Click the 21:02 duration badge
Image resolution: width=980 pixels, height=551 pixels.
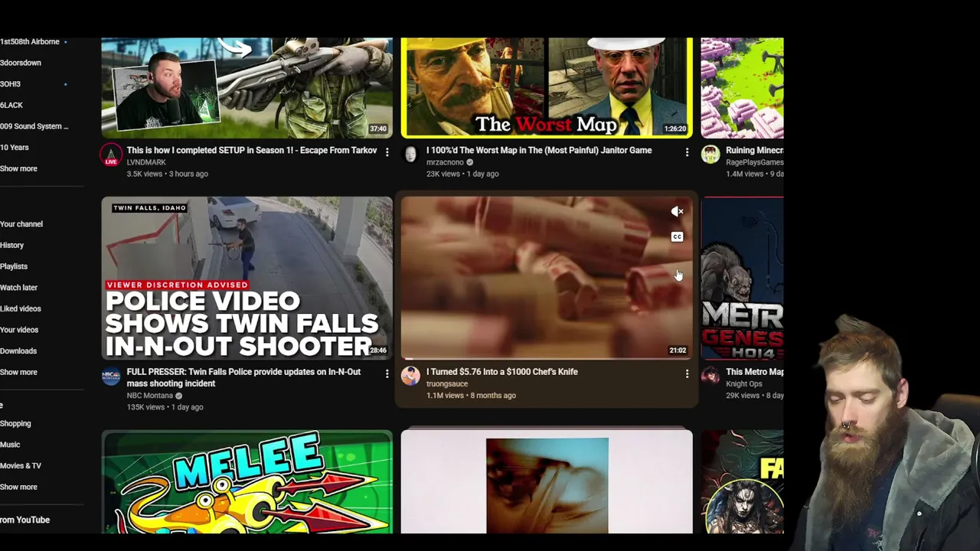(x=678, y=350)
